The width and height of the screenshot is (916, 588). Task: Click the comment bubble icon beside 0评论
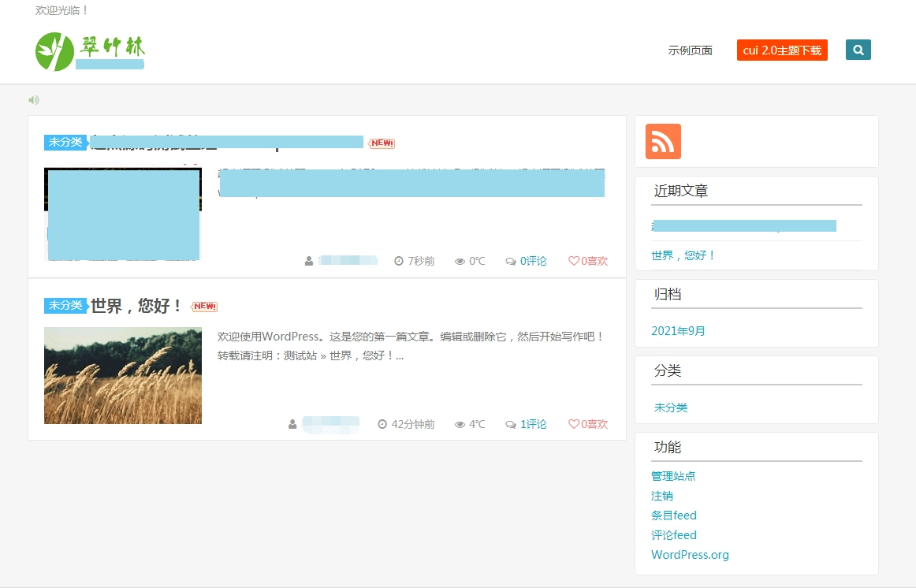pyautogui.click(x=511, y=261)
